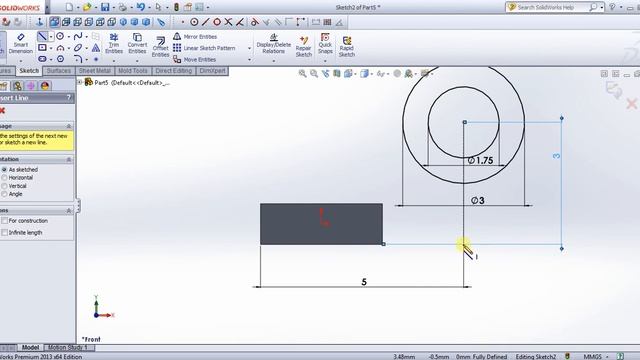Select the Text sketch tool
Viewport: 640px width, 360px height.
coord(96,48)
